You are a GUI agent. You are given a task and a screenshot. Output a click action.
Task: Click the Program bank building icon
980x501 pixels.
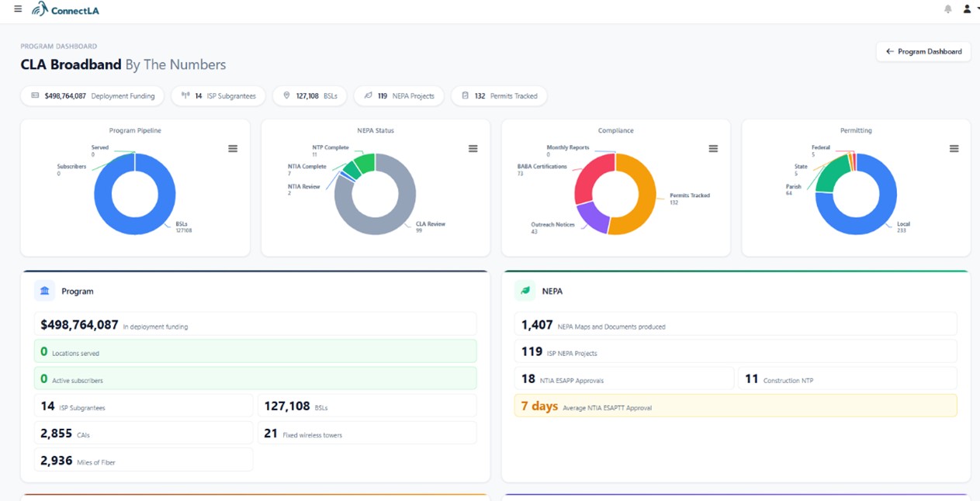coord(45,291)
